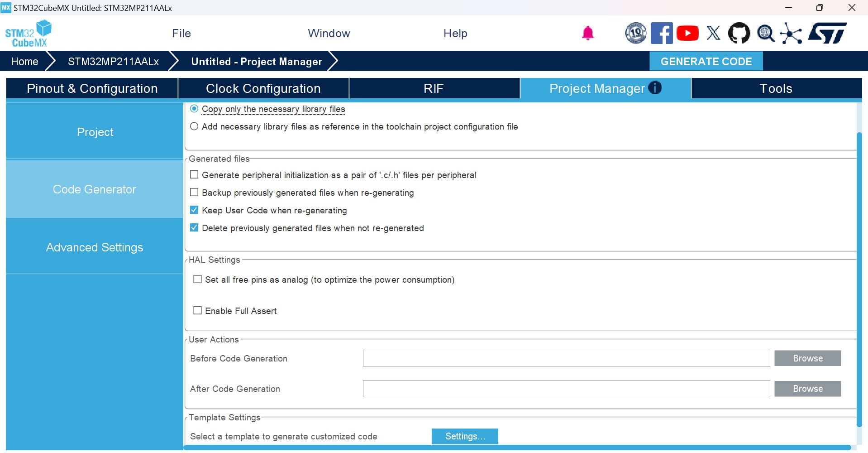Click the globe search icon
The image size is (868, 453).
click(766, 33)
